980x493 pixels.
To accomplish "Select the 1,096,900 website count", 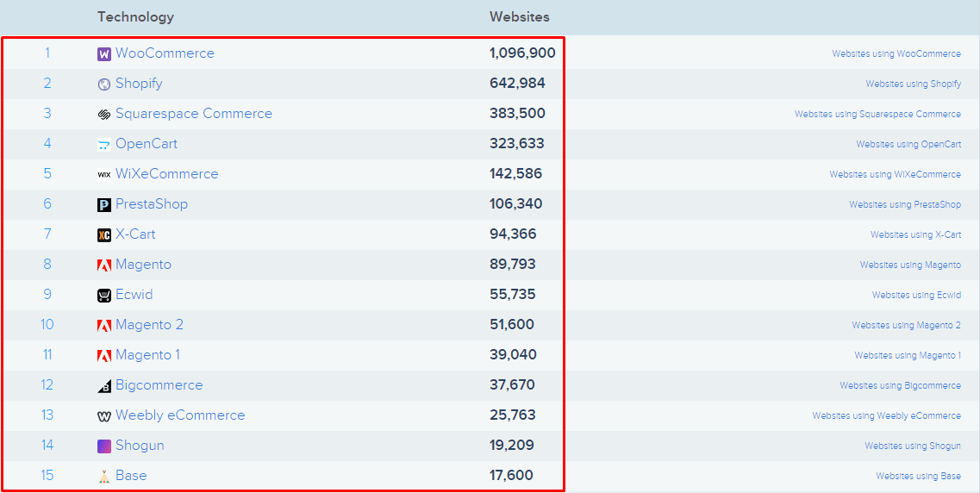I will (x=522, y=53).
